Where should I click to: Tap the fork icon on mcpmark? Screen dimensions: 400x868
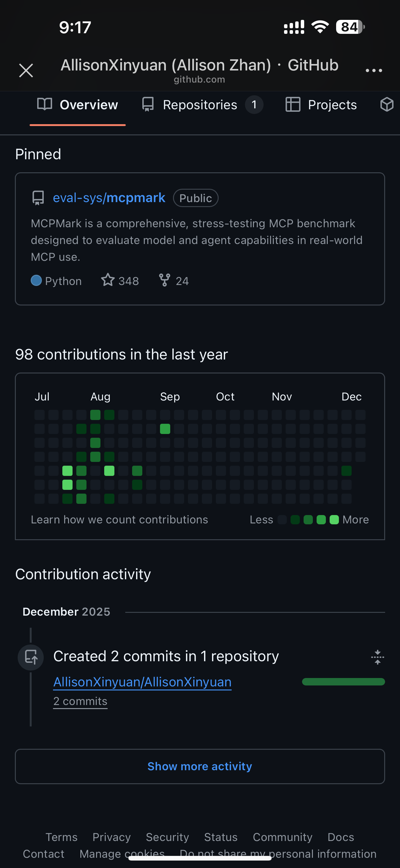point(165,280)
